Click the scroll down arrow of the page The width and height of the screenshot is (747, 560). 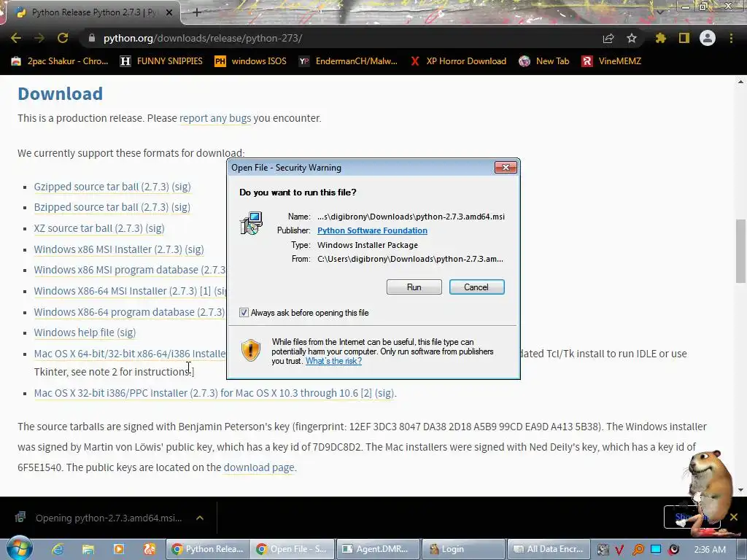(x=740, y=489)
